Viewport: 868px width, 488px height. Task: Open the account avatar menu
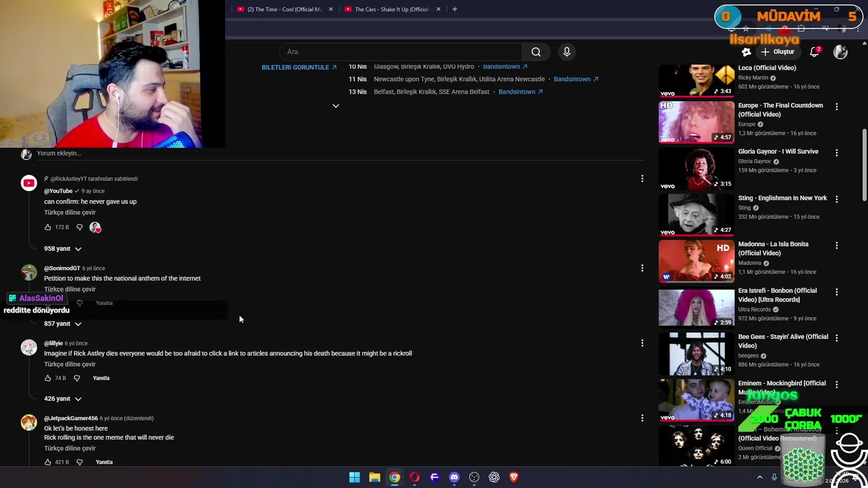[x=840, y=52]
